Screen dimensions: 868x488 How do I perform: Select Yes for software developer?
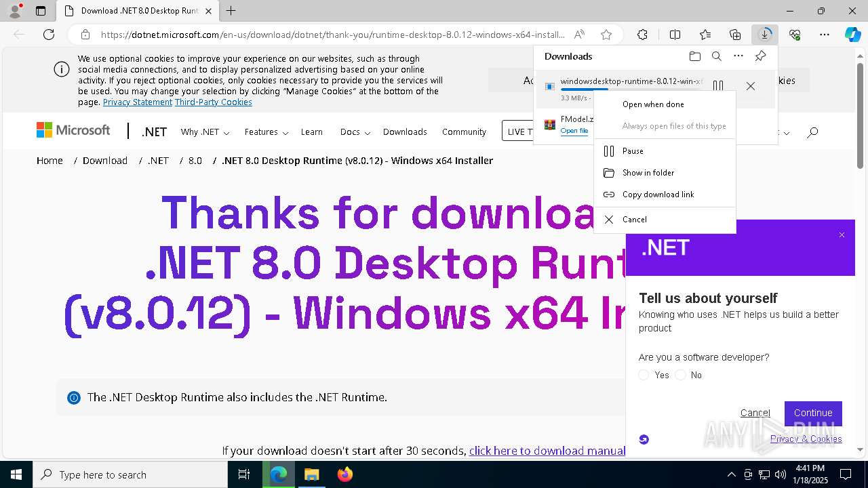coord(644,375)
